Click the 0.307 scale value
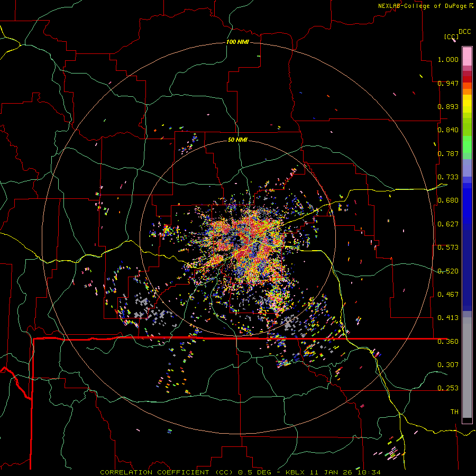 (448, 364)
